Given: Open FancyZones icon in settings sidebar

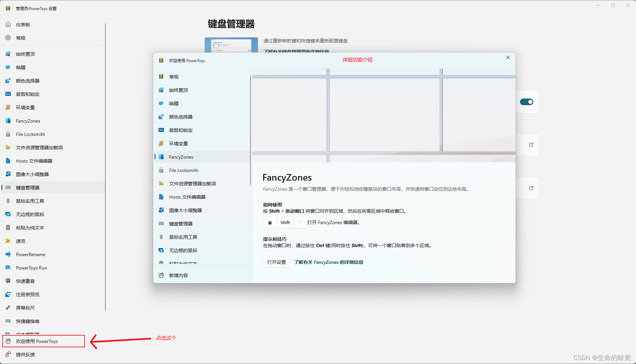Looking at the screenshot, I should click(8, 121).
